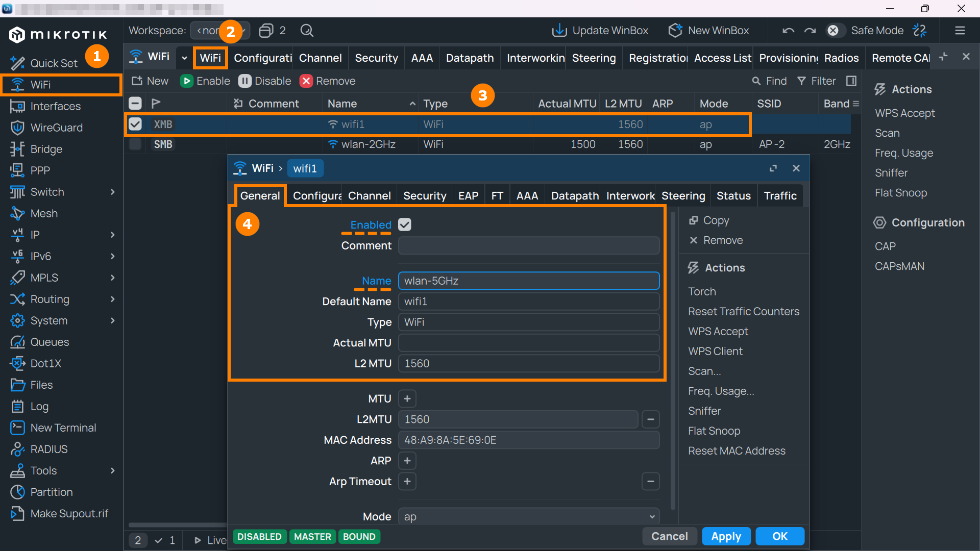Click Reset MAC Address action

pos(737,451)
